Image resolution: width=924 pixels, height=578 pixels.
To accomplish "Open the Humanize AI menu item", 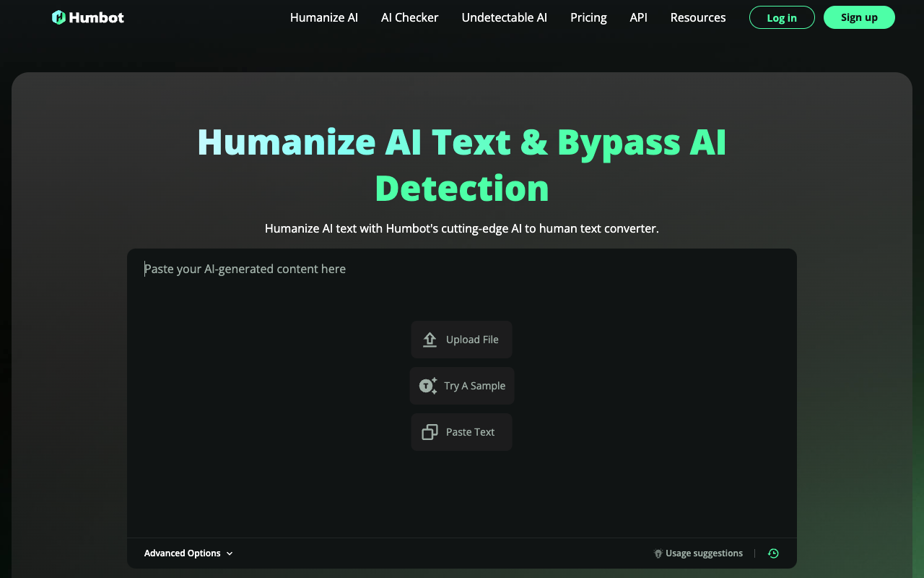I will point(324,17).
